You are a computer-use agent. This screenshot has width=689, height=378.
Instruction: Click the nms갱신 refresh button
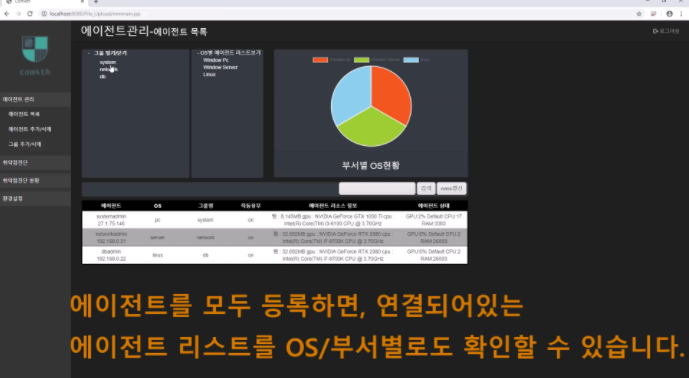coord(452,189)
